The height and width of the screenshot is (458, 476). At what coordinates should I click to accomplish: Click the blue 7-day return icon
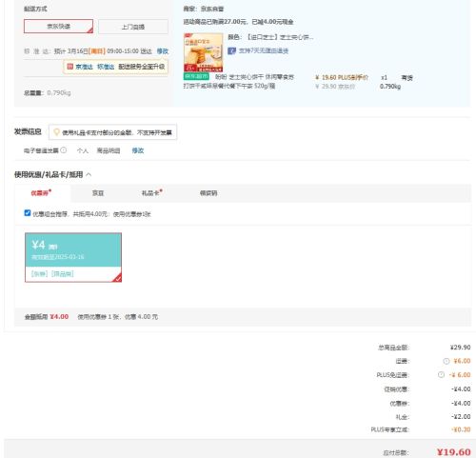point(231,50)
